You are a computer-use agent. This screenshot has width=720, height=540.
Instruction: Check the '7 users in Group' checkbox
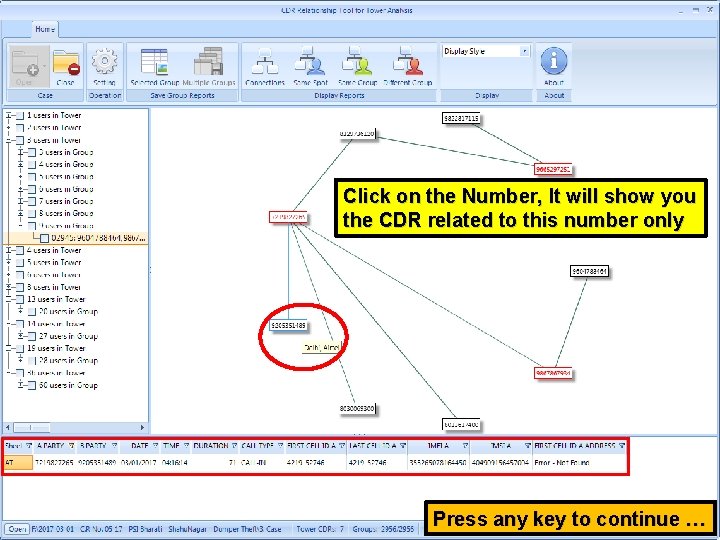[x=32, y=201]
